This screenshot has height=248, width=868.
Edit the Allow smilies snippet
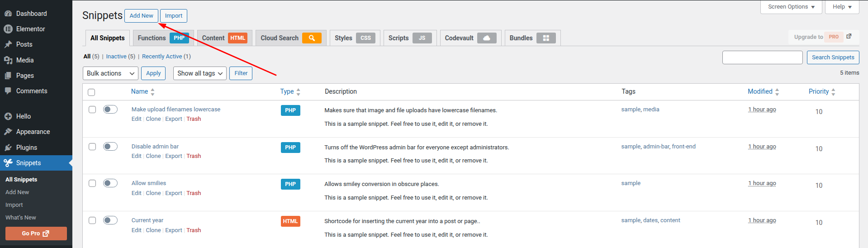coord(137,193)
